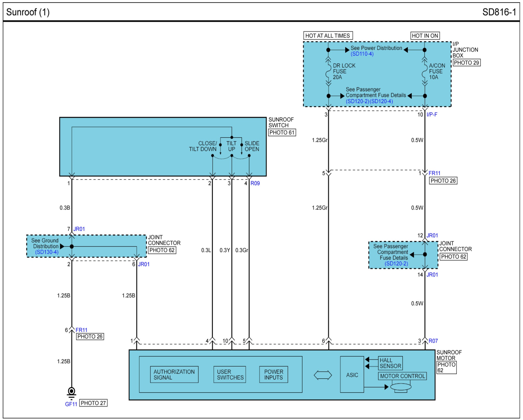Click the double-headed arrow beside ASIC

[323, 375]
